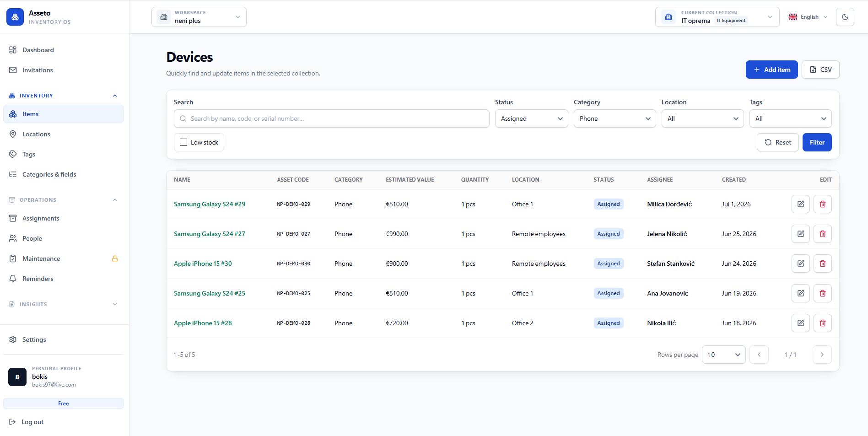Image resolution: width=868 pixels, height=436 pixels.
Task: Click the Asseto logo icon
Action: [x=15, y=17]
